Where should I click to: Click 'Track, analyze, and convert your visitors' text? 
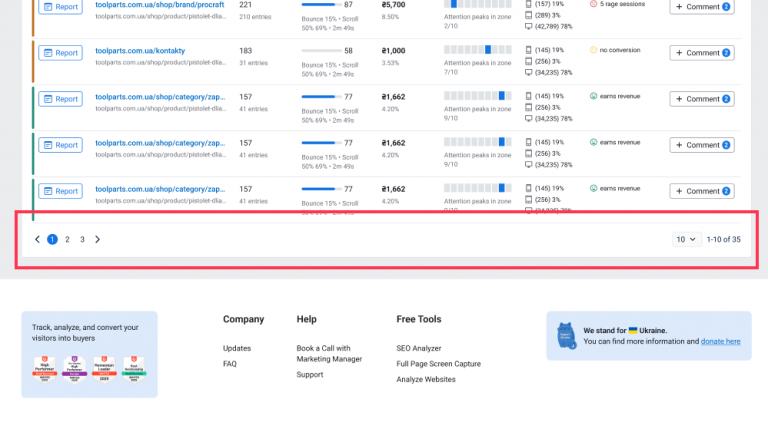(x=85, y=333)
